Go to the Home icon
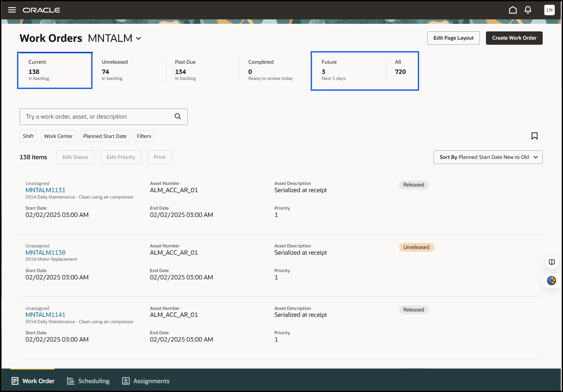Viewport: 563px width, 392px height. click(513, 10)
